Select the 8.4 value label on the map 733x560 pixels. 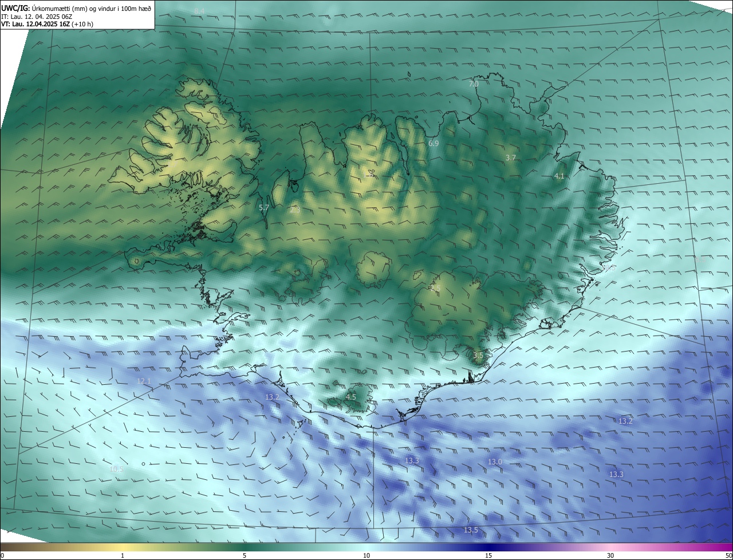click(x=199, y=11)
